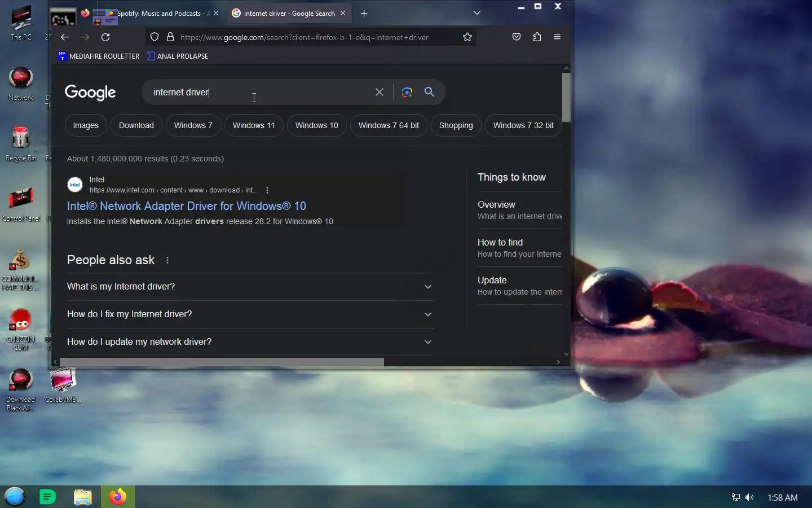Click the Firefox taskbar button
The image size is (812, 508).
click(x=118, y=497)
